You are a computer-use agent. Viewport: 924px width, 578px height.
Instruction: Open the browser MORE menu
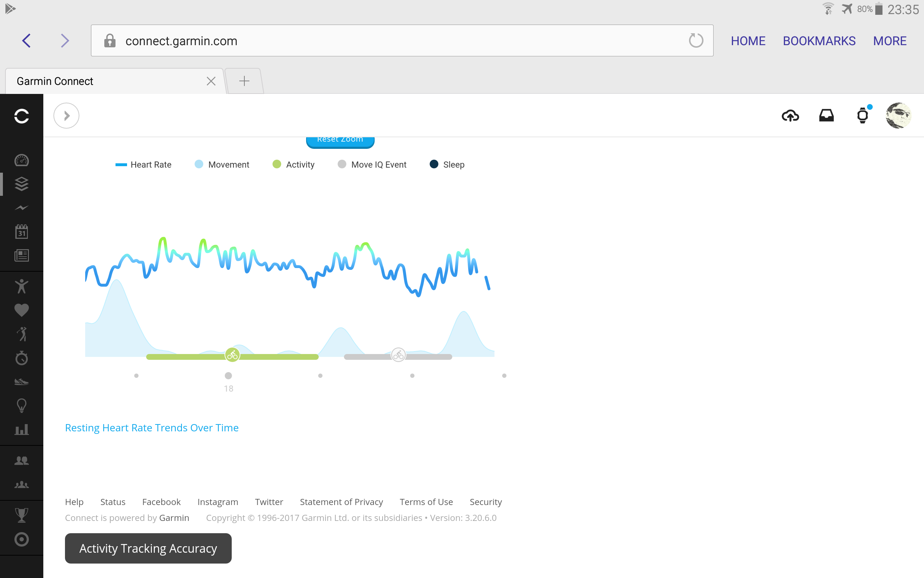coord(890,41)
